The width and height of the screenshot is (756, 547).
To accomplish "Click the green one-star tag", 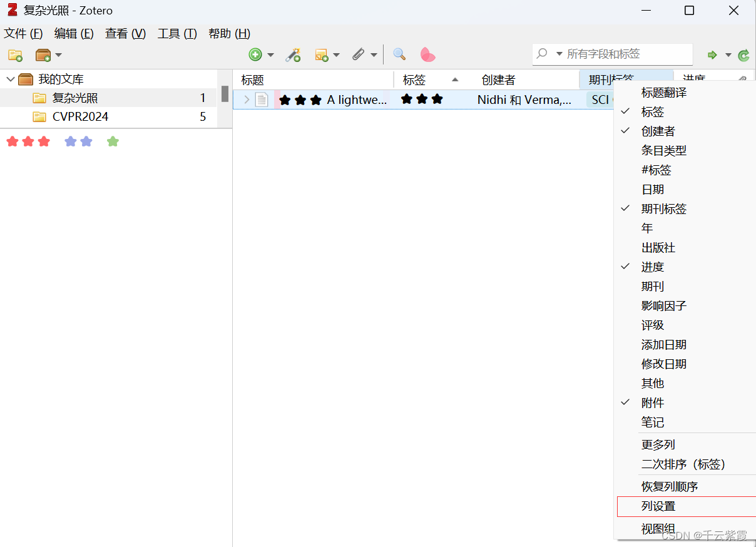I will [x=113, y=141].
